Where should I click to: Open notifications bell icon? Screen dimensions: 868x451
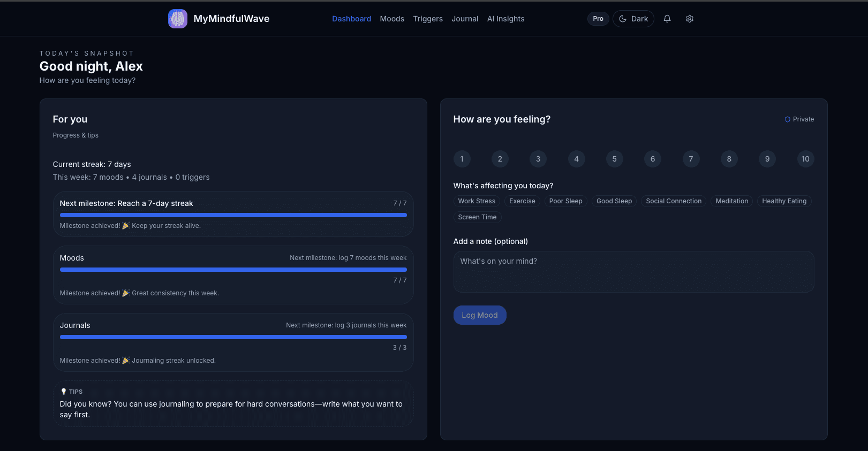[667, 19]
